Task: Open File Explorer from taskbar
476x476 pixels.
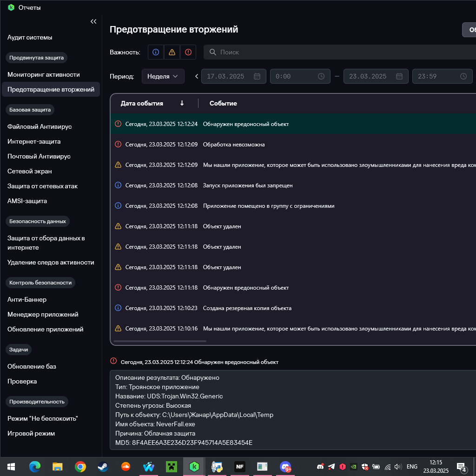Action: (x=57, y=467)
